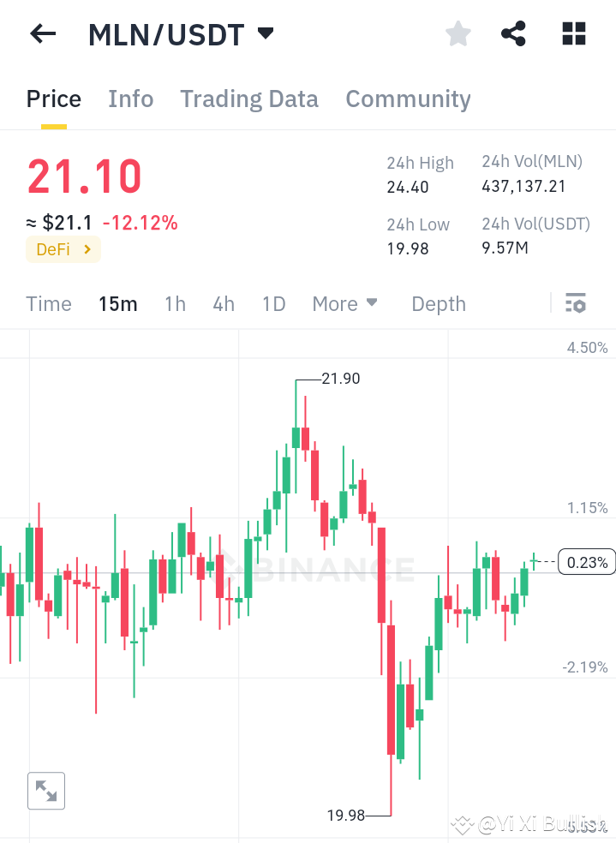Expand the chart to fullscreen

pyautogui.click(x=45, y=790)
